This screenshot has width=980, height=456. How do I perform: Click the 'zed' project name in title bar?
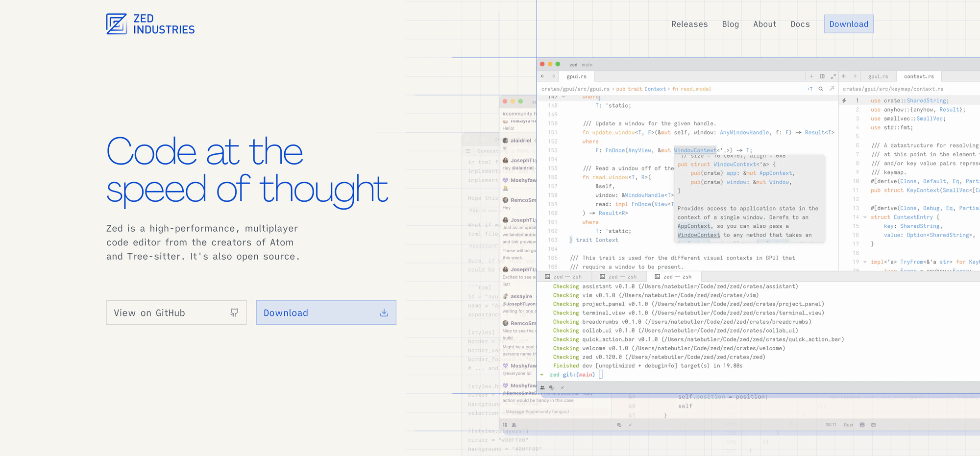click(573, 65)
